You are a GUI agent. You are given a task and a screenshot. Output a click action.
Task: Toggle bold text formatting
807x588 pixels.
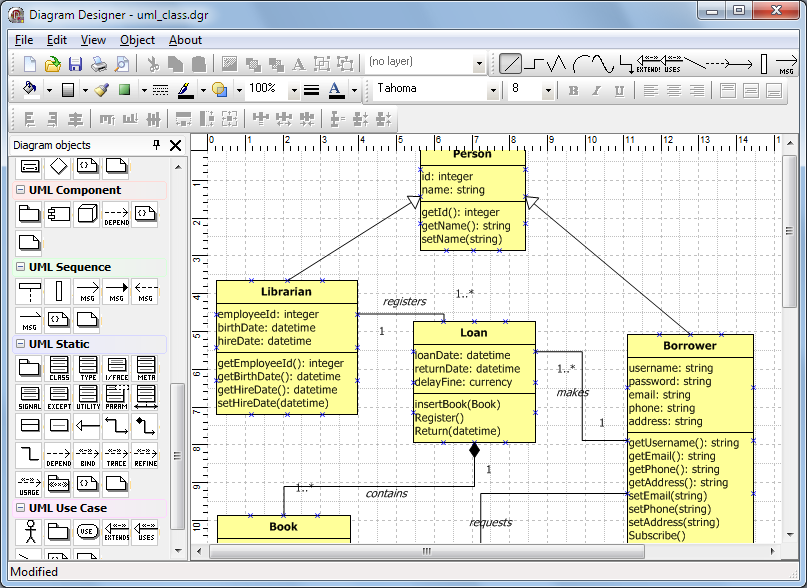tap(574, 90)
